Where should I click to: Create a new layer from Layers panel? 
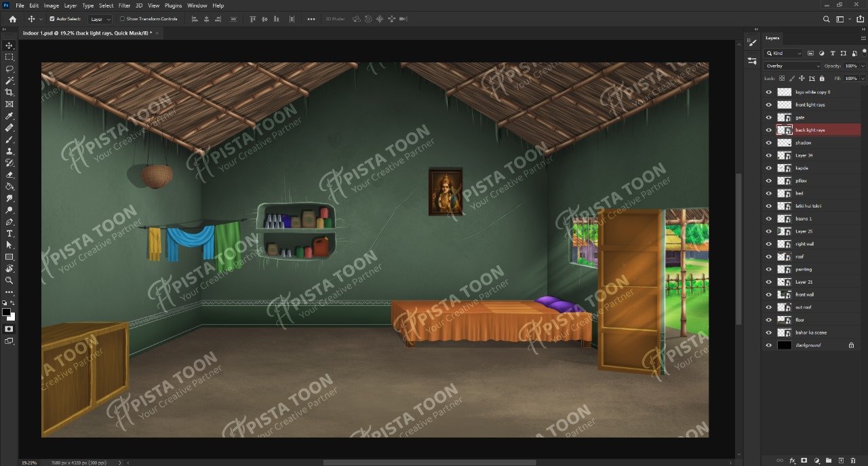click(x=841, y=461)
